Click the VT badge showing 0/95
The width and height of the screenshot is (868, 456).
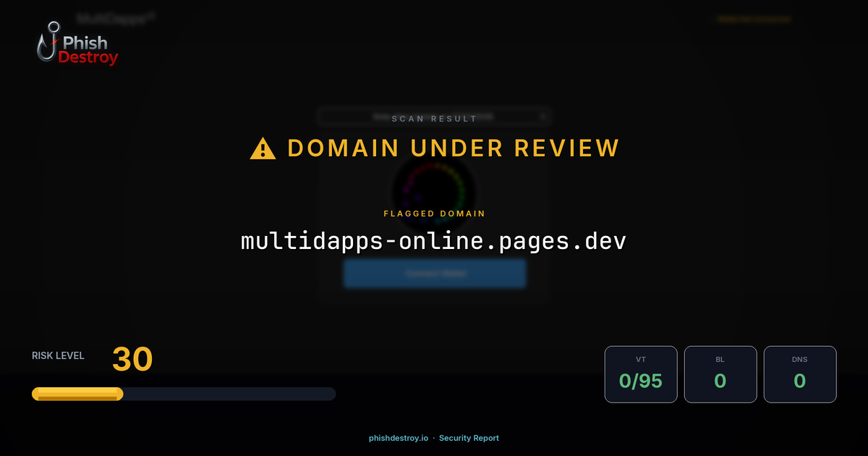641,373
